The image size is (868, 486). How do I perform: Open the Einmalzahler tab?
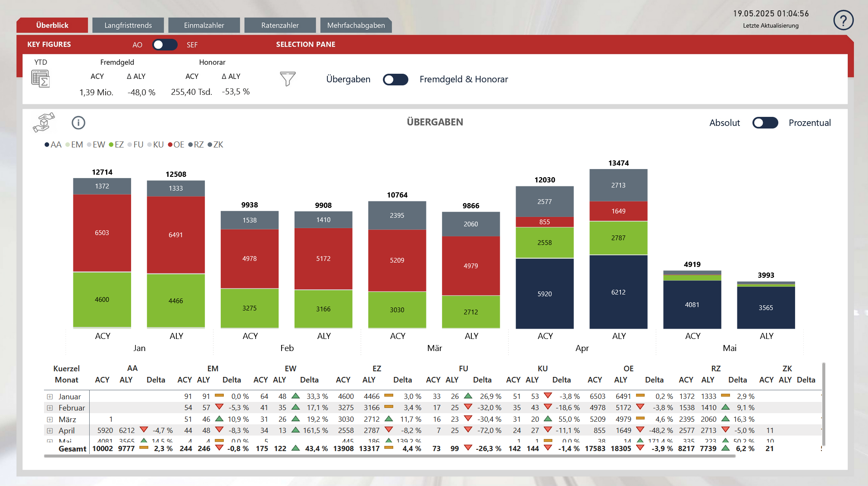(204, 25)
